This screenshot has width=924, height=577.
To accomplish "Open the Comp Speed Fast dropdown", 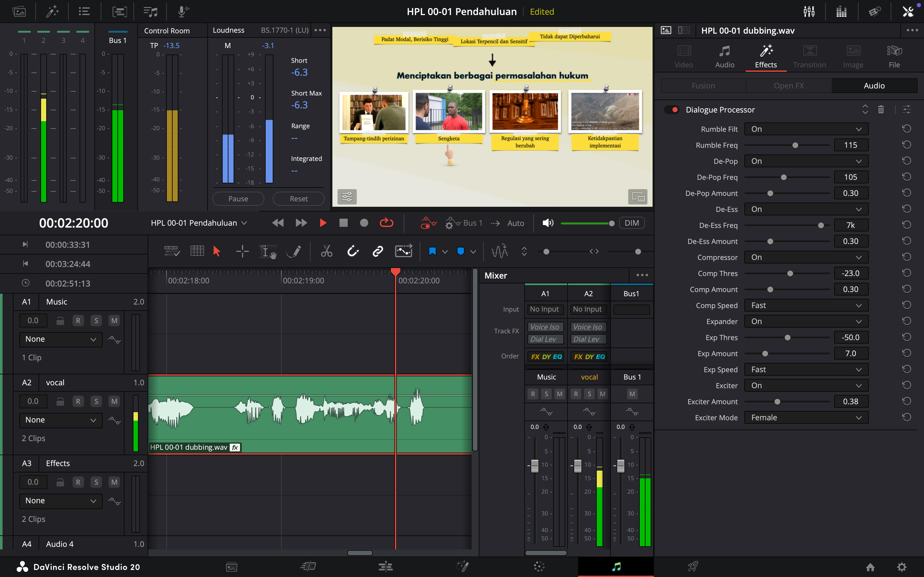I will point(806,305).
